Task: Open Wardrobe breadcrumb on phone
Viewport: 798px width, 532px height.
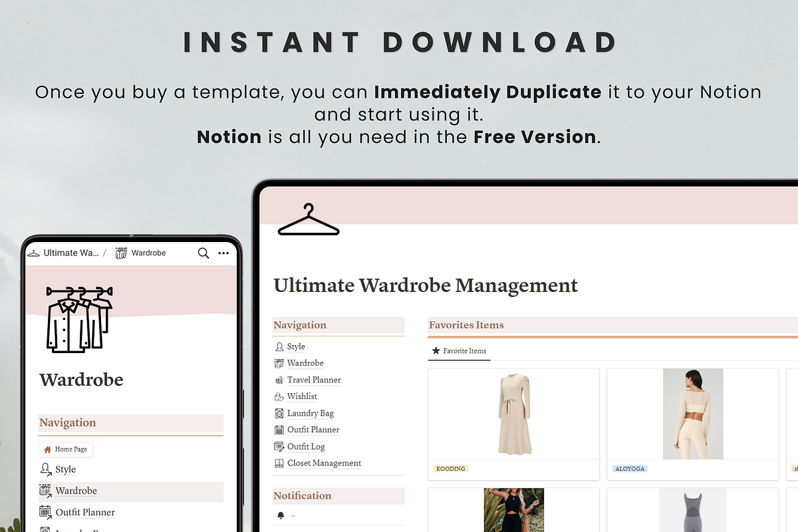Action: [141, 253]
